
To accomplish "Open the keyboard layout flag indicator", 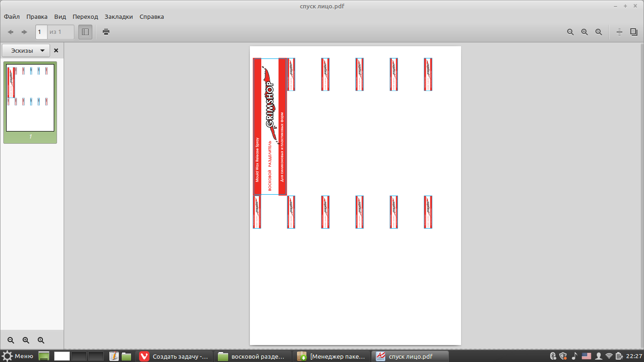I will (586, 356).
